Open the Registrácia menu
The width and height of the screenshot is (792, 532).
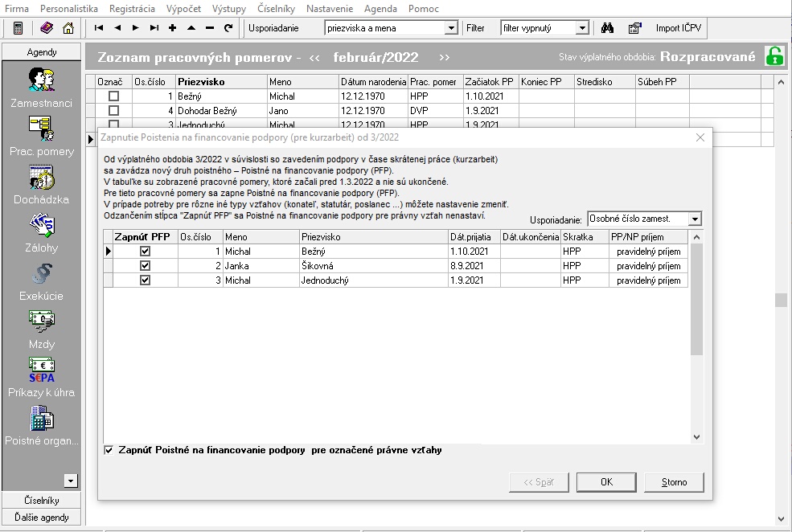point(132,9)
